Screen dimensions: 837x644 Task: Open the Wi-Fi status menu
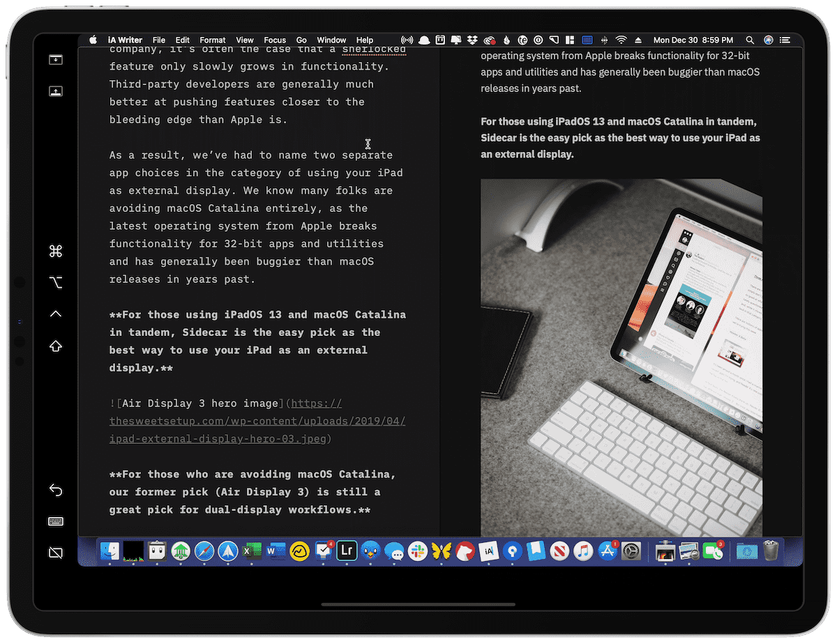(621, 40)
